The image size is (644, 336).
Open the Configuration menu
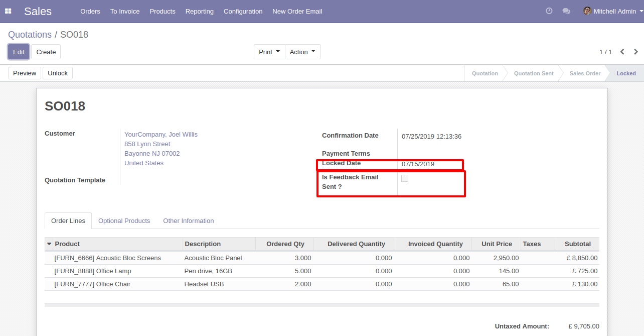click(x=243, y=11)
